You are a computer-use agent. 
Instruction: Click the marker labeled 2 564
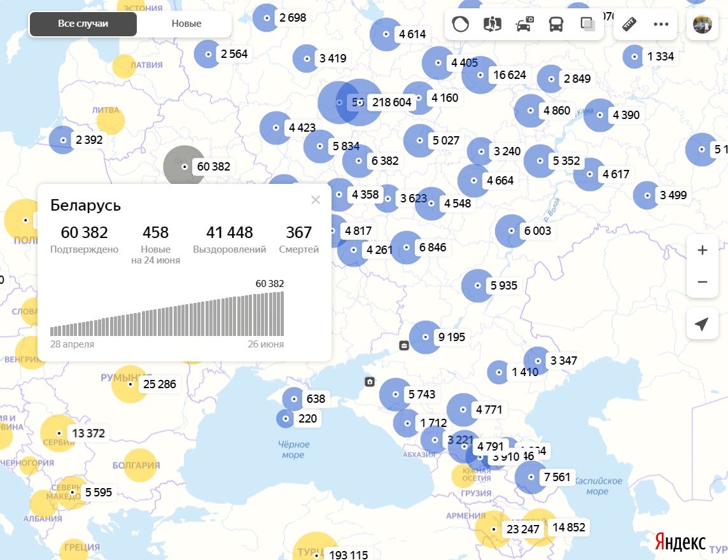point(208,54)
